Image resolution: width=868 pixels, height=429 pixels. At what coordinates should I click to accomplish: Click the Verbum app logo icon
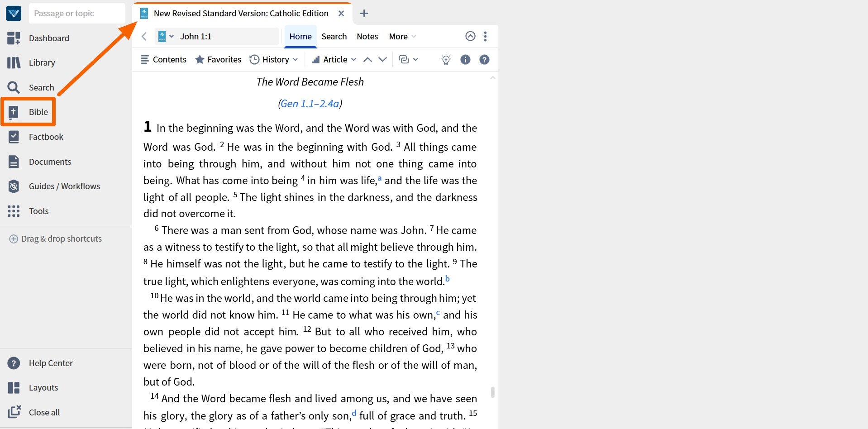click(x=14, y=14)
